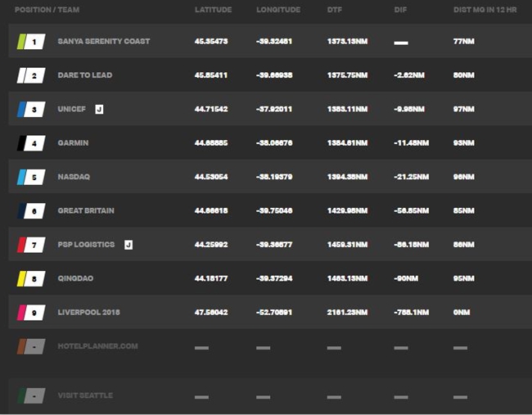532x415 pixels.
Task: Click Sanya Serenity Coast's latitude value
Action: [211, 42]
